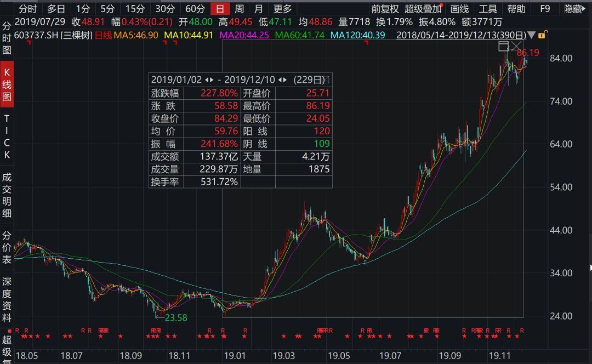Step end date 2019/12/10 forward
592x364 pixels.
click(284, 80)
